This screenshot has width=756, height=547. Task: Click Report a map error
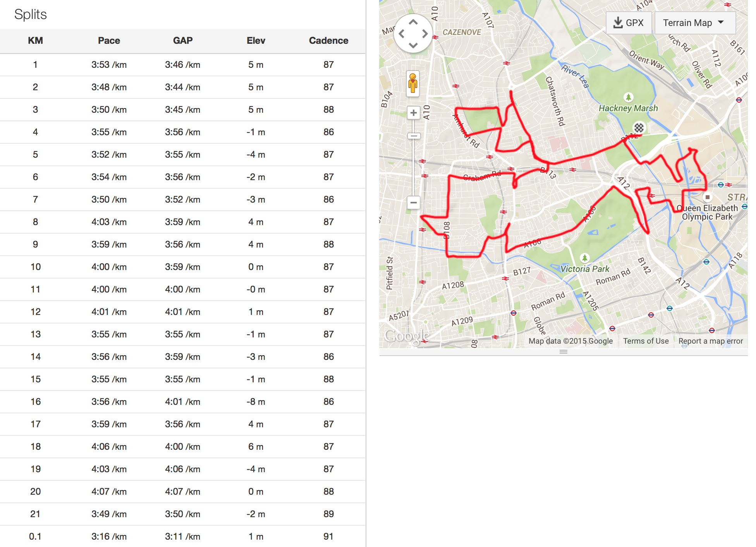pyautogui.click(x=710, y=341)
